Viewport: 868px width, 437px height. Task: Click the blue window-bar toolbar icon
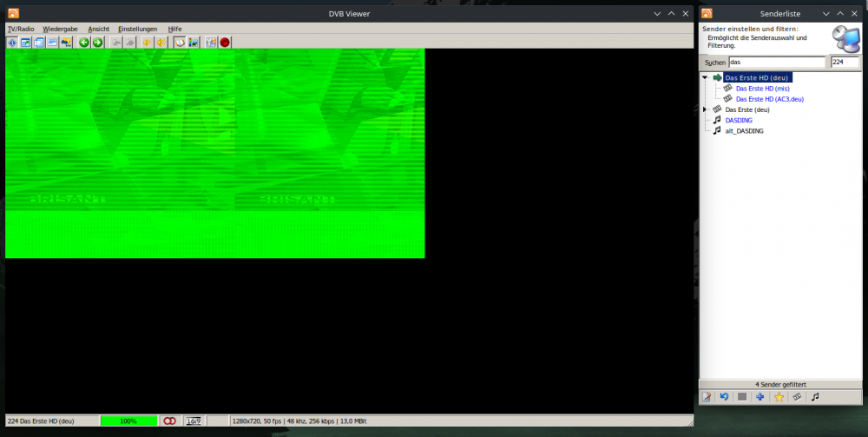(53, 42)
